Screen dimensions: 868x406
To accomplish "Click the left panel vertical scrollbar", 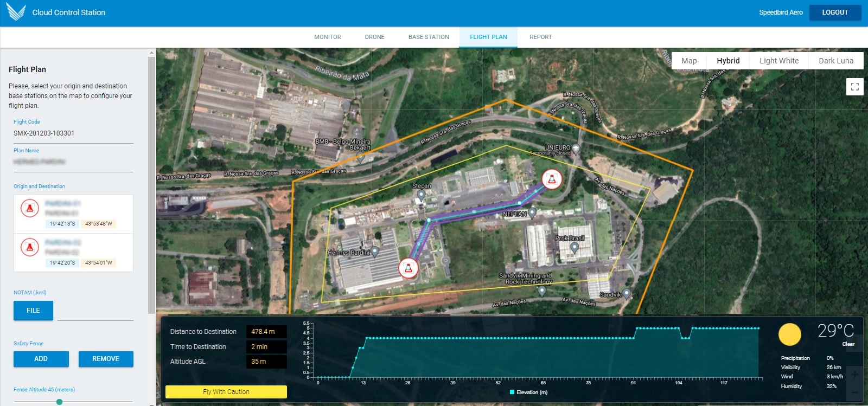I will pyautogui.click(x=151, y=184).
